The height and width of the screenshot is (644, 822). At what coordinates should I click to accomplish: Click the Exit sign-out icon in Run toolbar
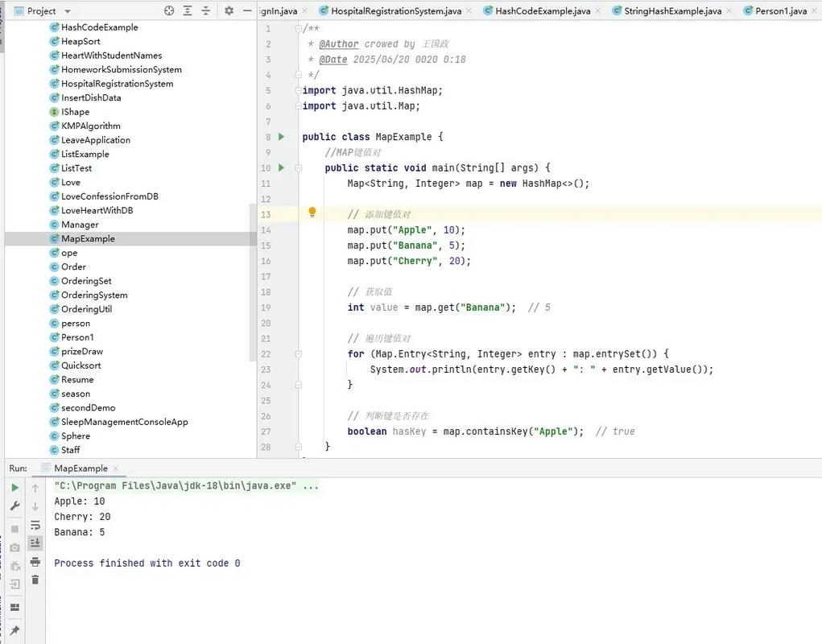[x=14, y=584]
